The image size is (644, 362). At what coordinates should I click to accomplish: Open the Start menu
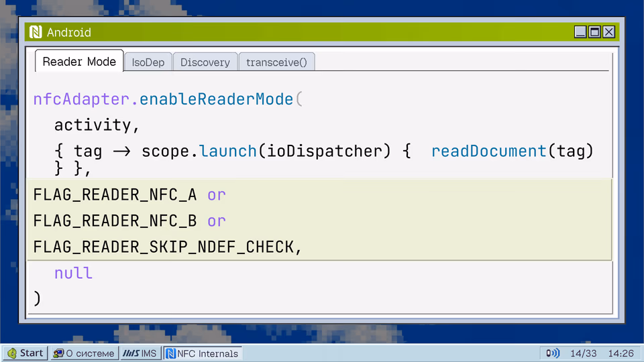[25, 353]
